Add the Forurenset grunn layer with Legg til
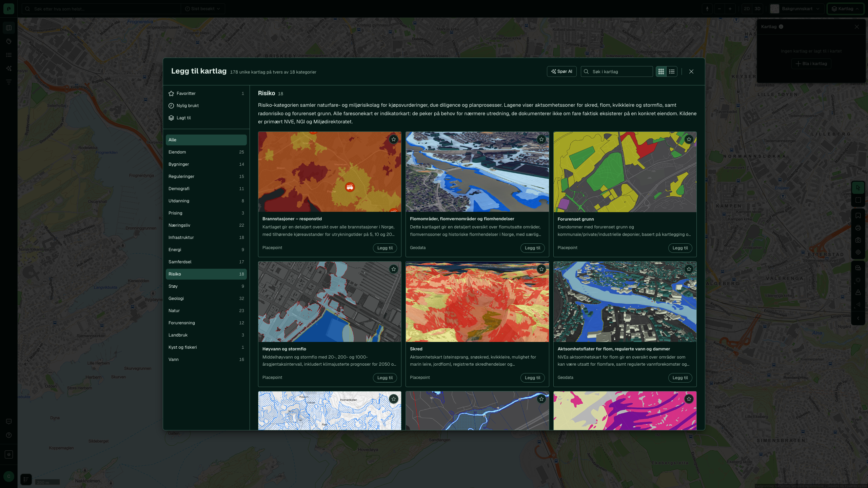This screenshot has width=868, height=488. tap(680, 248)
